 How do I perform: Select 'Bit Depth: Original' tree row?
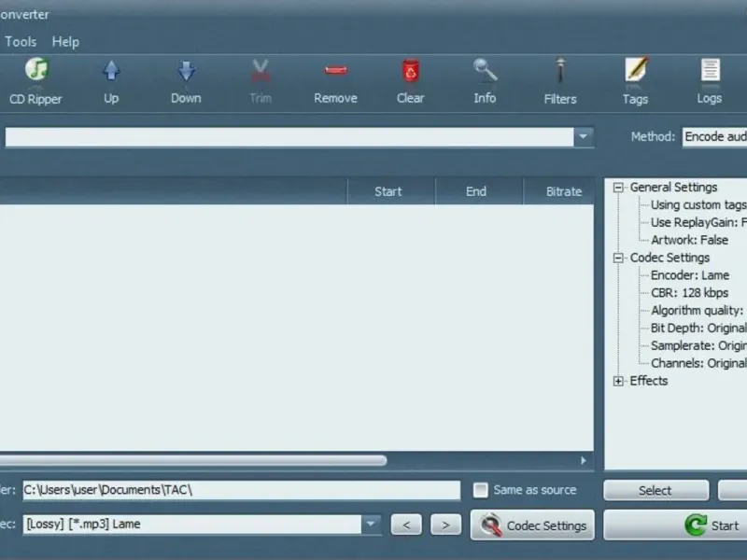click(698, 329)
